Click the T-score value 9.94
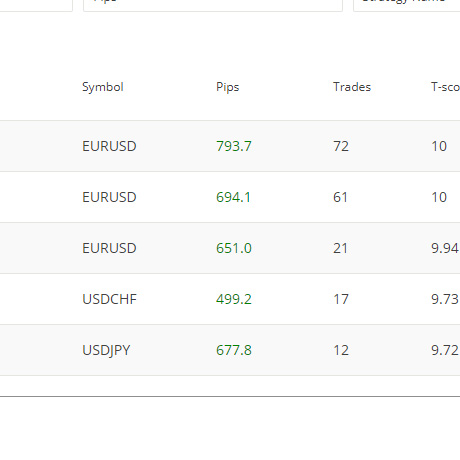This screenshot has height=460, width=460. (x=445, y=248)
